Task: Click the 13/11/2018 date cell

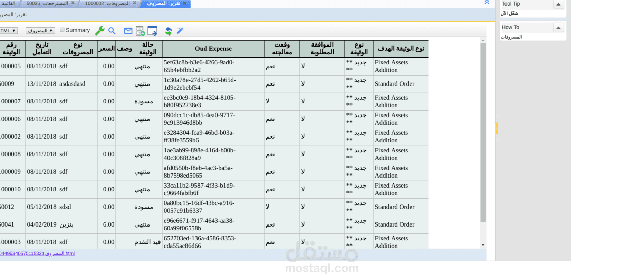Action: pos(42,84)
